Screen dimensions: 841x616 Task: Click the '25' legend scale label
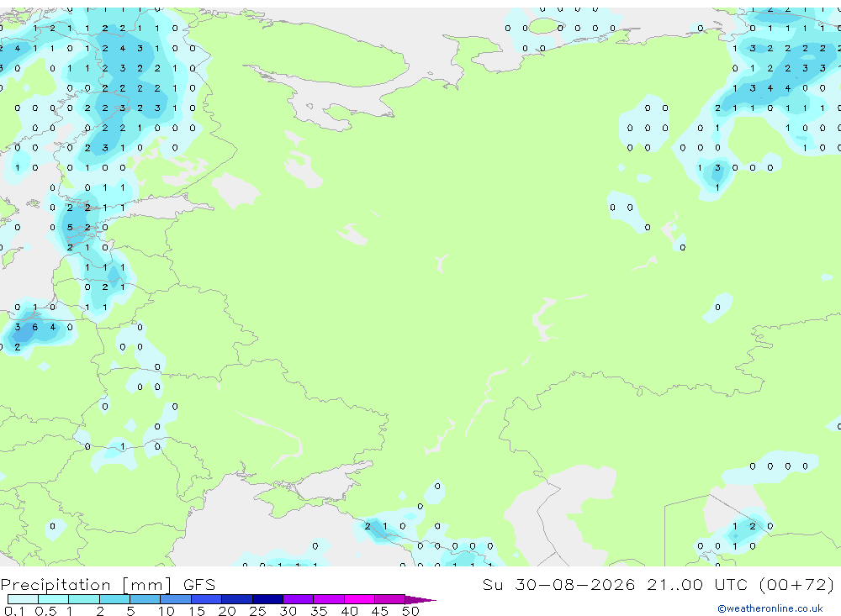click(x=257, y=611)
